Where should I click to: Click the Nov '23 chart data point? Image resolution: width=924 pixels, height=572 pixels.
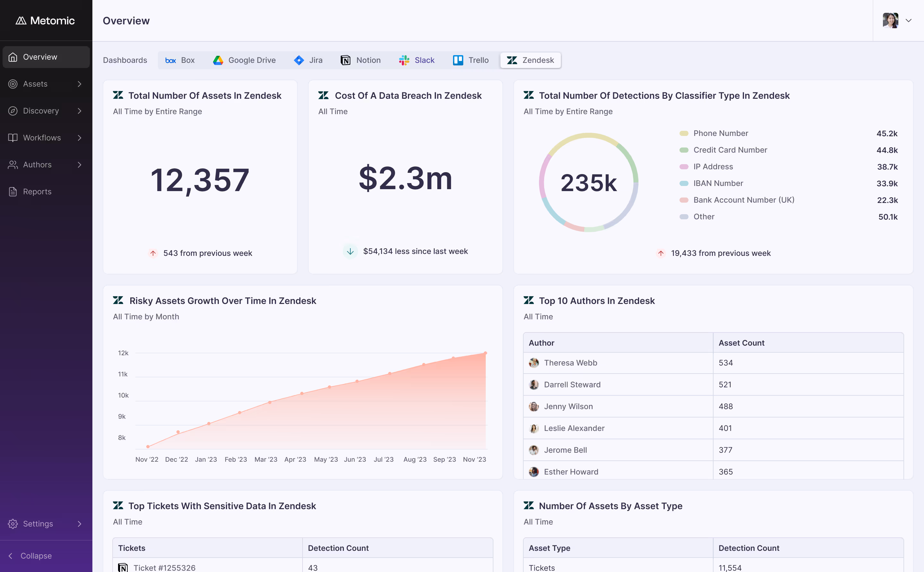pyautogui.click(x=485, y=353)
